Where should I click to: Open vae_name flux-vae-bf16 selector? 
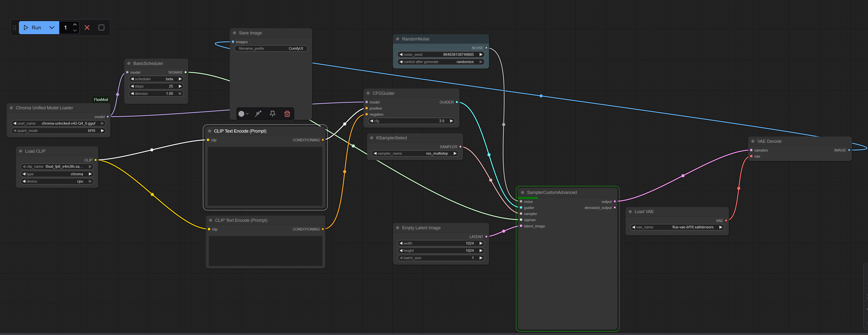(677, 227)
